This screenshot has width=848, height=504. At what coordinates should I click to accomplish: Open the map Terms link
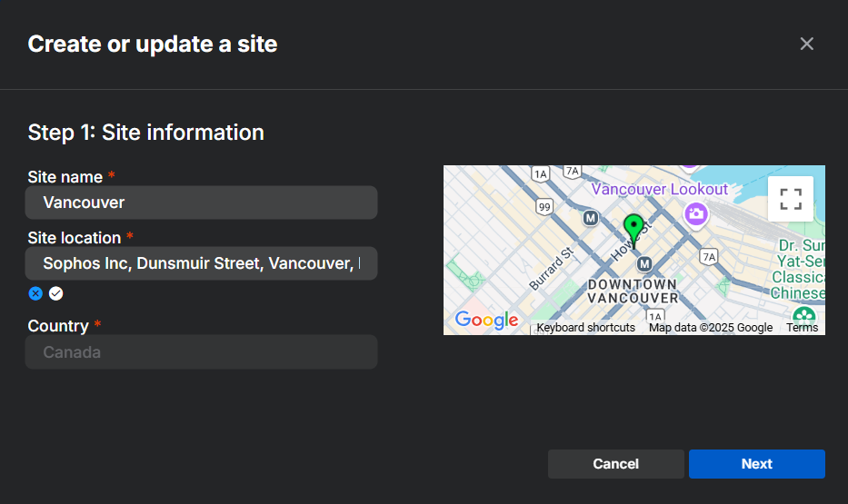[802, 328]
